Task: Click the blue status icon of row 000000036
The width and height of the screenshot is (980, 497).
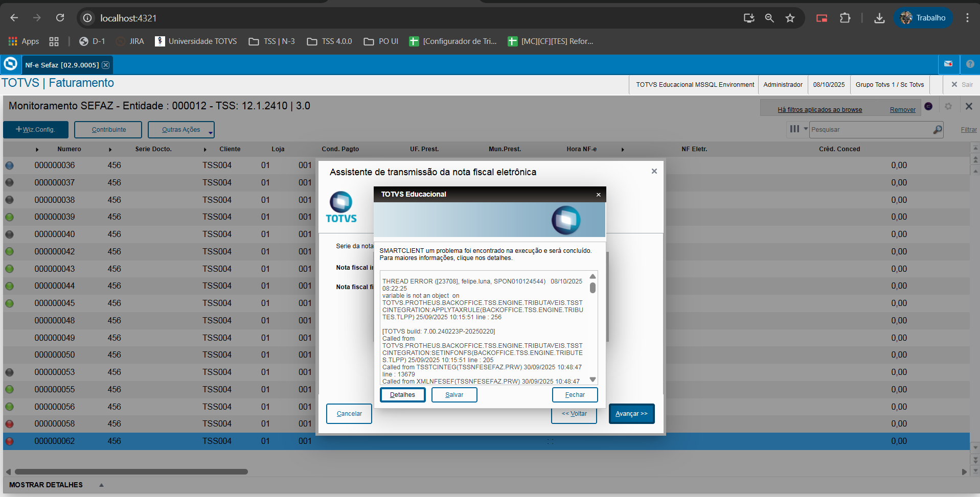Action: pos(9,165)
